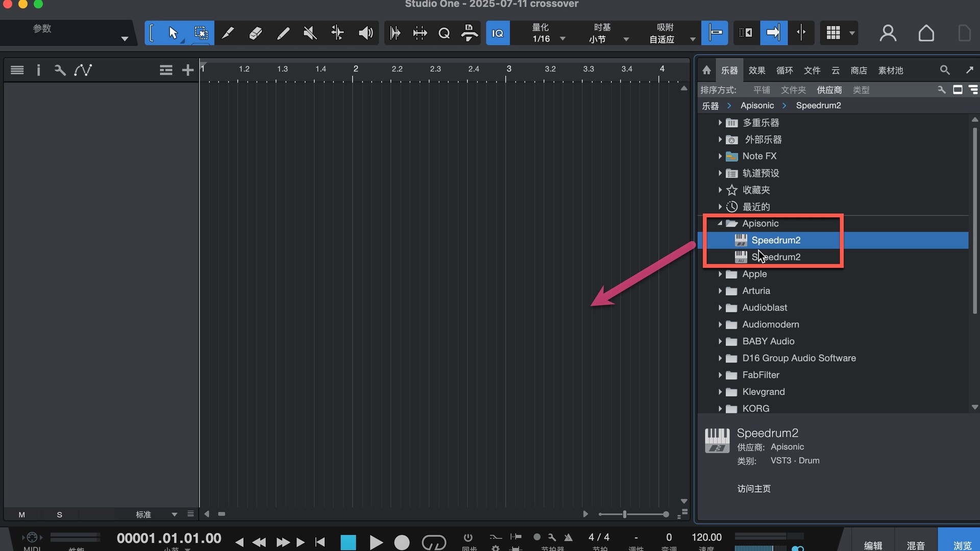Toggle the S solo all button
Viewport: 980px width, 551px height.
60,515
